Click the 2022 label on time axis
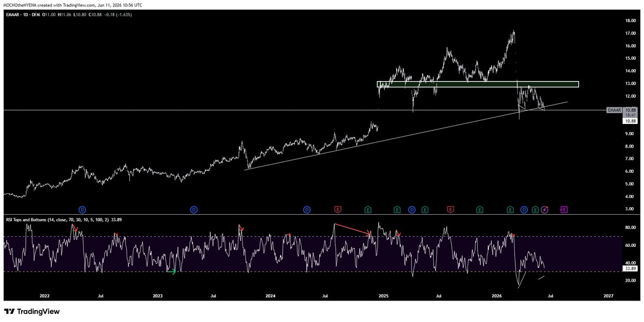This screenshot has width=644, height=322. [x=44, y=296]
